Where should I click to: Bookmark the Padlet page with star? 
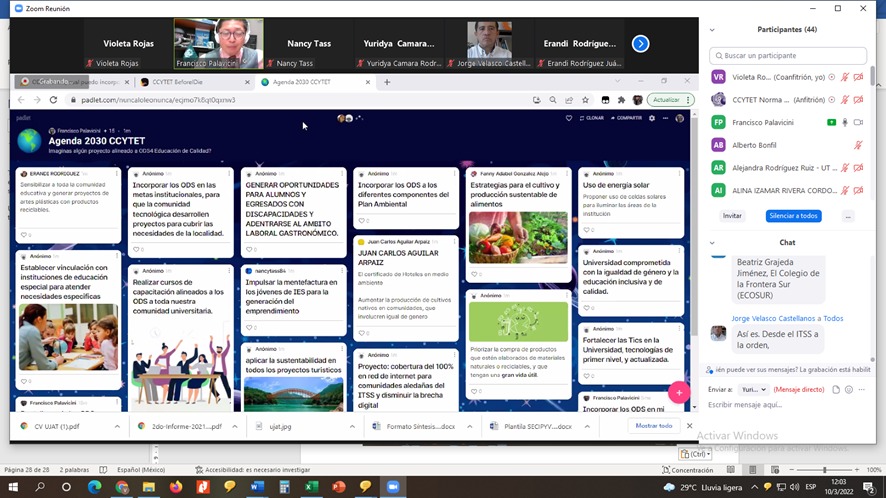[585, 100]
